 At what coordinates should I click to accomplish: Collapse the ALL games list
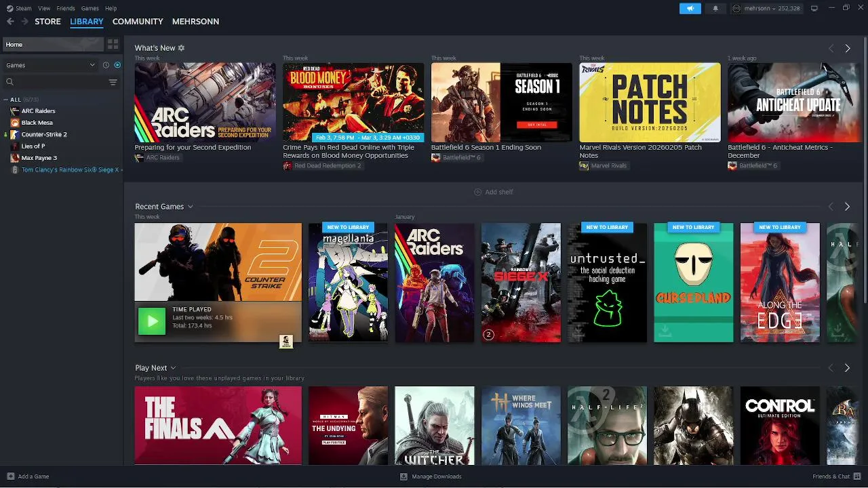click(x=6, y=100)
